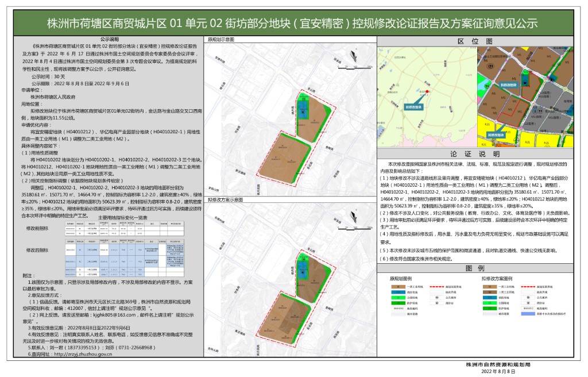The image size is (588, 377).
Task: Click the 主要用地指标变化一览表 table title
Action: (x=115, y=218)
